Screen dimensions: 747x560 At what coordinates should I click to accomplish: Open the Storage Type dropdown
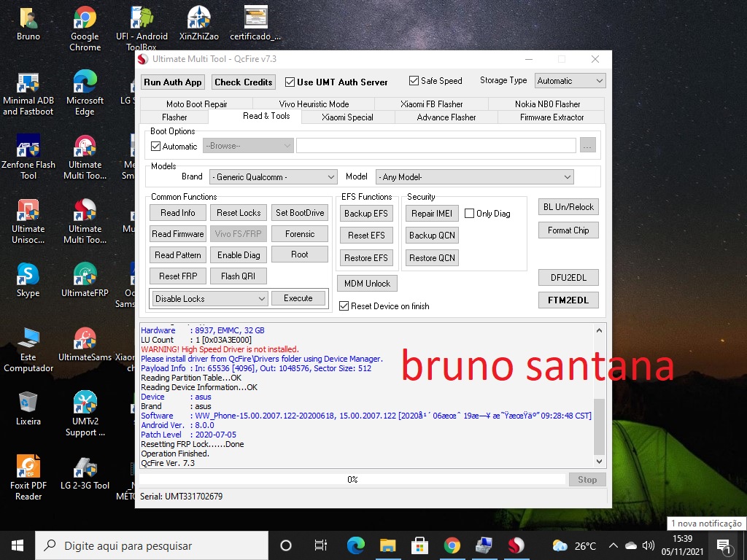tap(570, 81)
